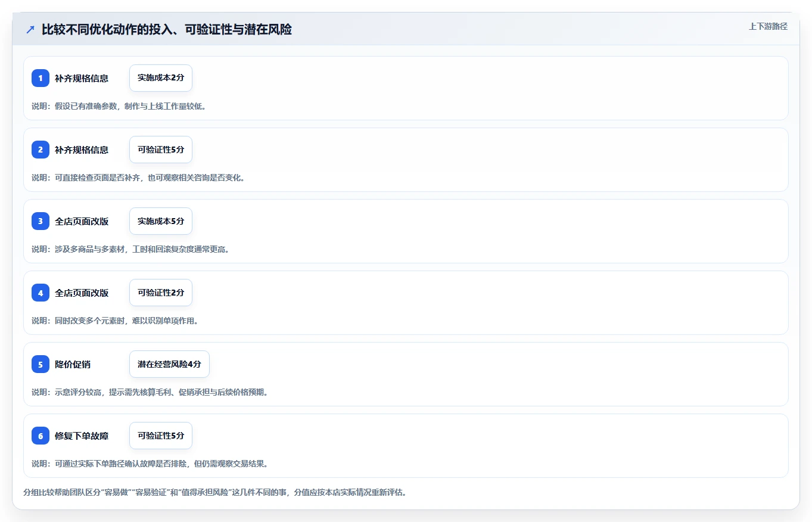
Task: Click the note starting 可直接检查页面是否补齐
Action: [x=138, y=178]
